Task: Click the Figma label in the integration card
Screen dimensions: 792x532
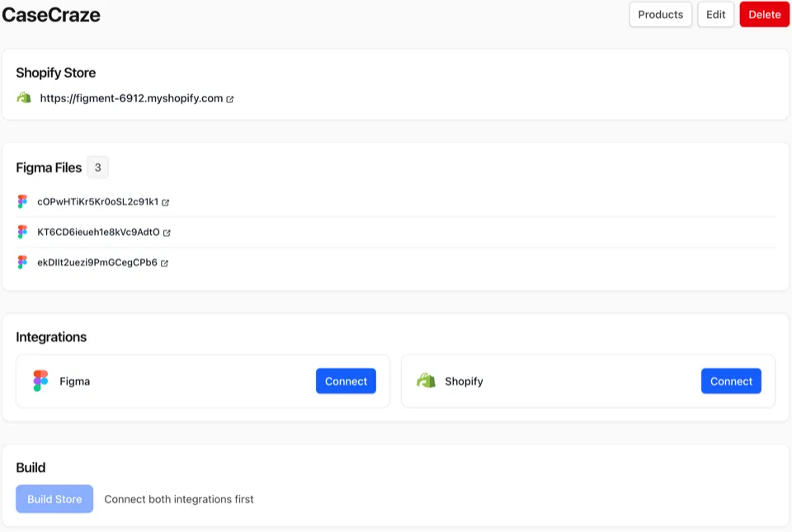Action: [x=75, y=381]
